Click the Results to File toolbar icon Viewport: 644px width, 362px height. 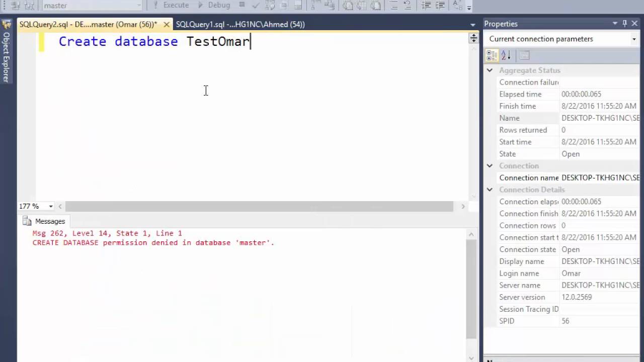coord(376,5)
